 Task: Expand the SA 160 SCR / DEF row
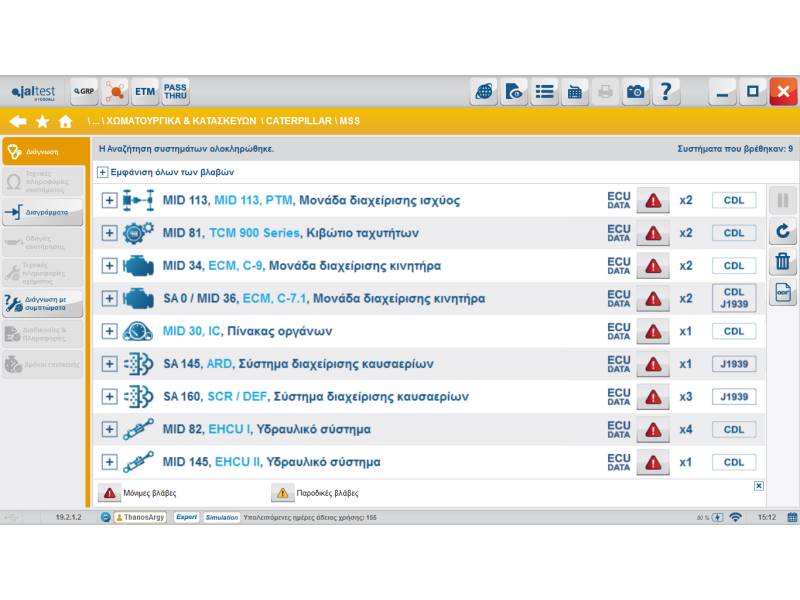[110, 397]
